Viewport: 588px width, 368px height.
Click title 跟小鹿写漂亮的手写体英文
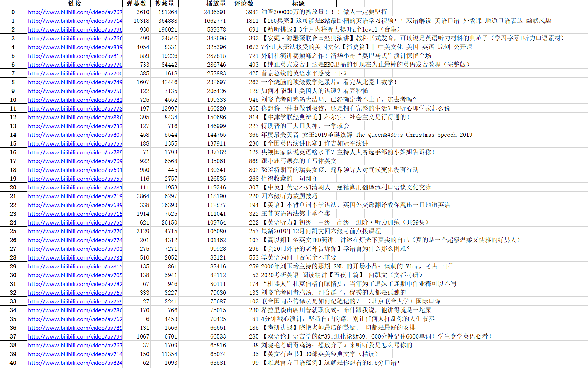299,161
